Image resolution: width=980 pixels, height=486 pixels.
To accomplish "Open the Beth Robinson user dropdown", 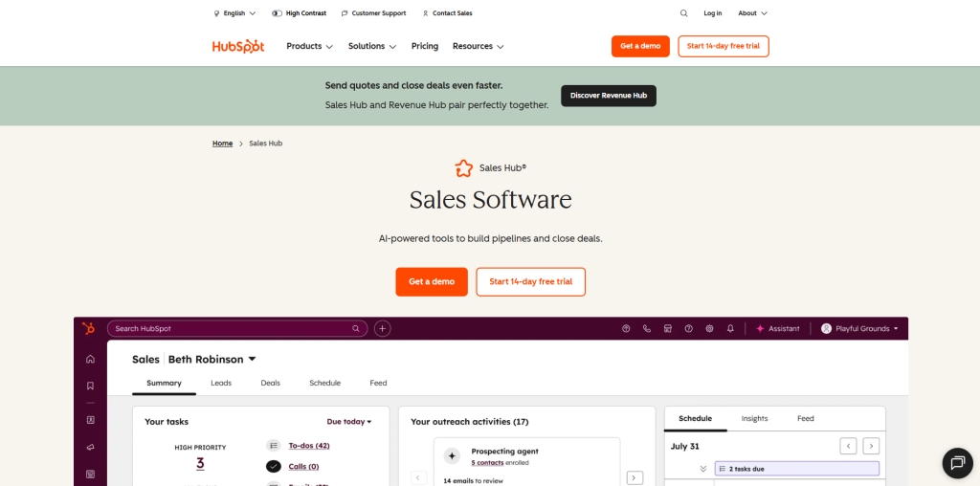I will click(212, 359).
